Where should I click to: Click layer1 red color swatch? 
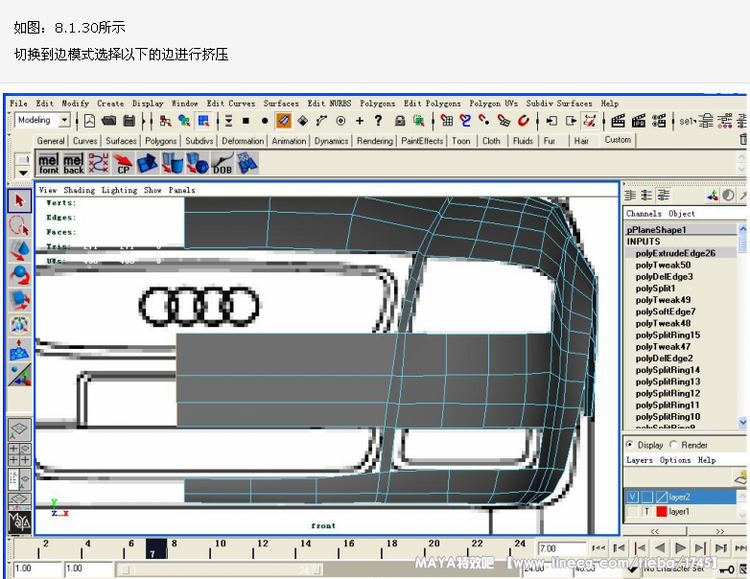(662, 512)
